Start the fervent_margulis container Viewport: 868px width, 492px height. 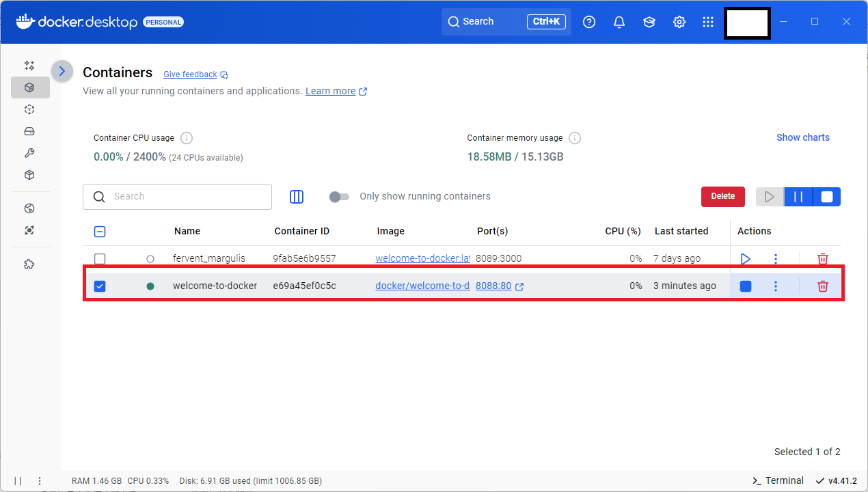point(745,259)
